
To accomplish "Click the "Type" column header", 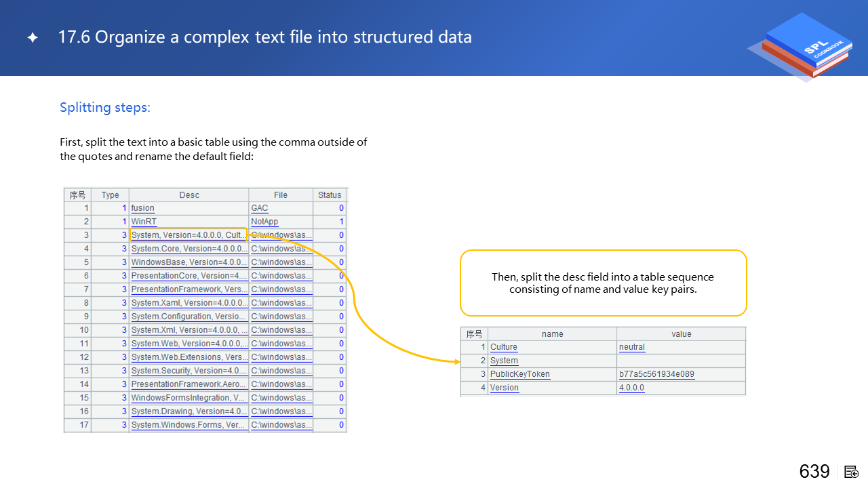I will [110, 195].
